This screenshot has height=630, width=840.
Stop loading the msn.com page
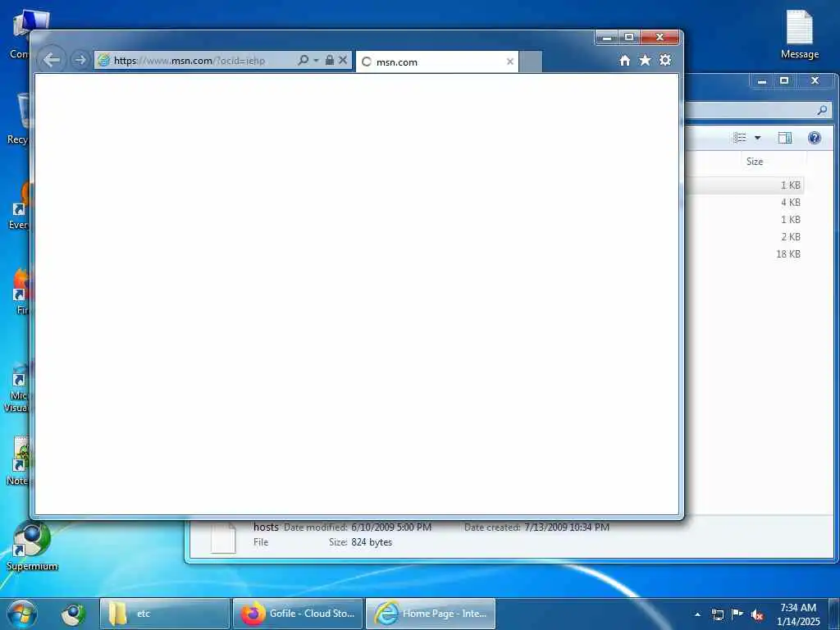[343, 60]
